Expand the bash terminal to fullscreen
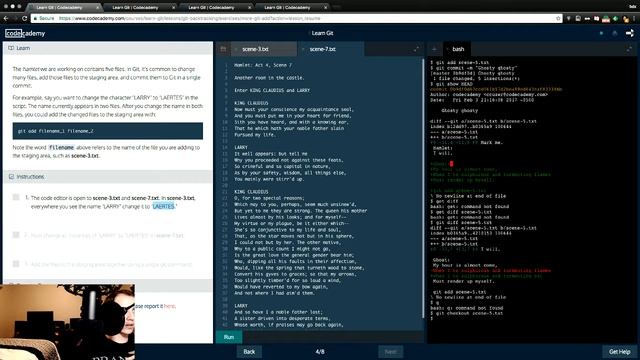 [629, 49]
